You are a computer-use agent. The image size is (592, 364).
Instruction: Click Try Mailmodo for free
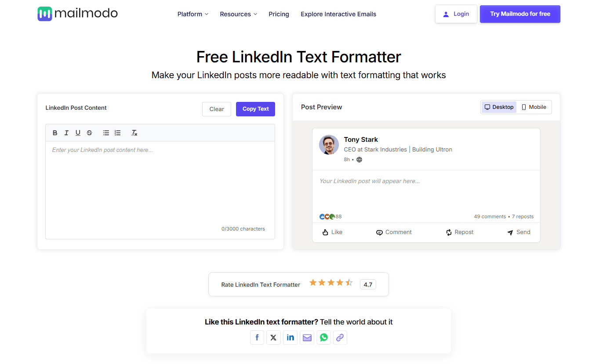point(520,14)
